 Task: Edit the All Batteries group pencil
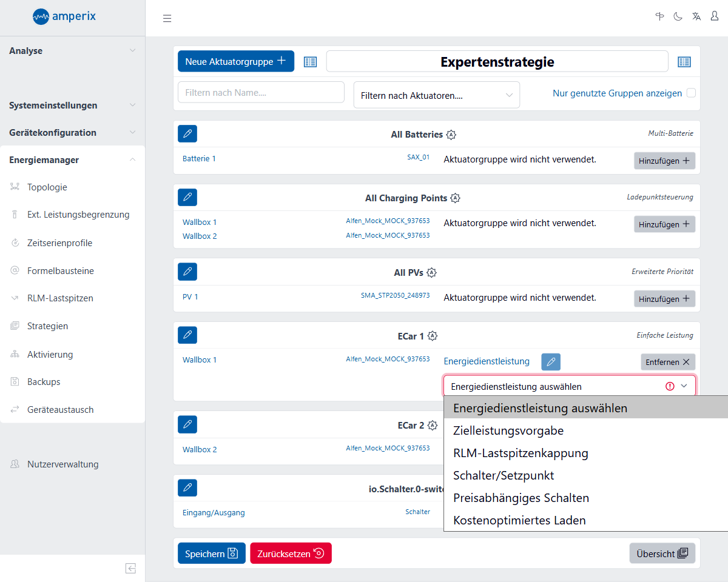pos(187,133)
